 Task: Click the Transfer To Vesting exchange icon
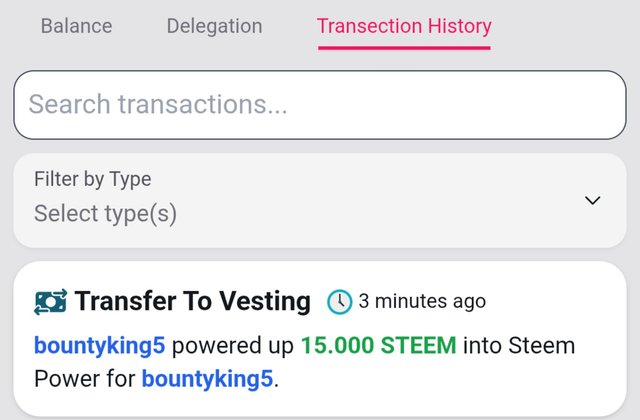(x=50, y=301)
